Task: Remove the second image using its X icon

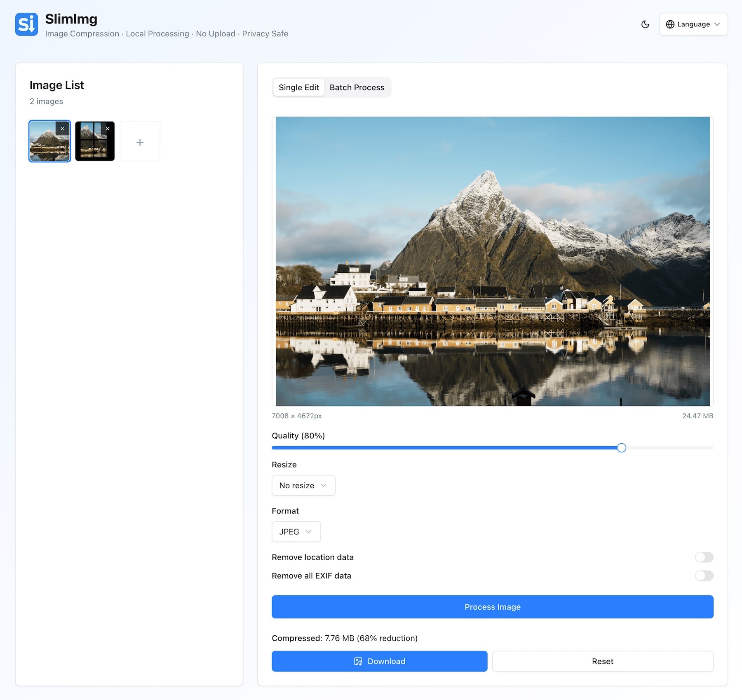Action: click(x=108, y=129)
